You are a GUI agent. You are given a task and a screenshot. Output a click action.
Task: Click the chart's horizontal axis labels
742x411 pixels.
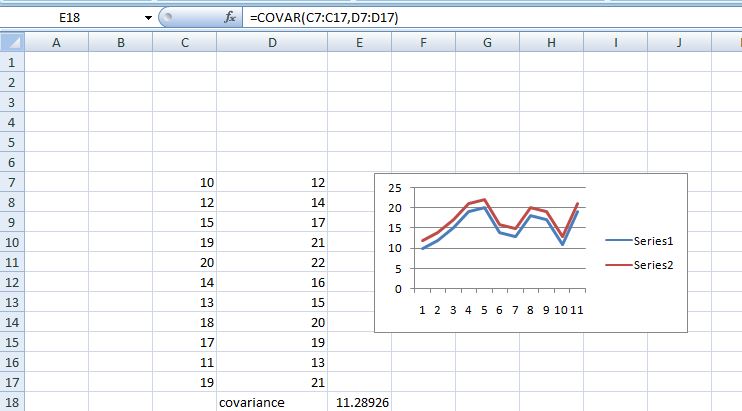point(500,310)
